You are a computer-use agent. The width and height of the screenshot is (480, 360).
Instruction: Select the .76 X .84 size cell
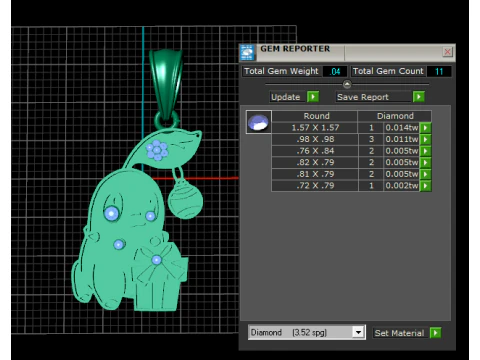coord(315,151)
